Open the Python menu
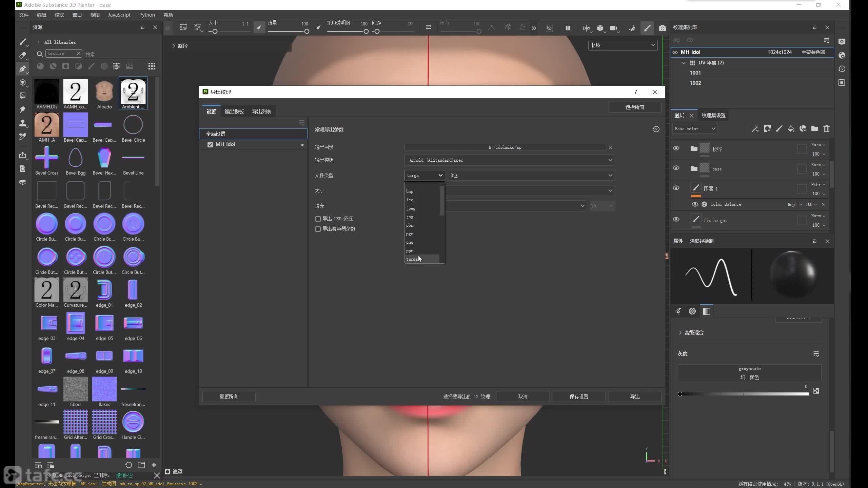The height and width of the screenshot is (488, 868). pos(147,15)
